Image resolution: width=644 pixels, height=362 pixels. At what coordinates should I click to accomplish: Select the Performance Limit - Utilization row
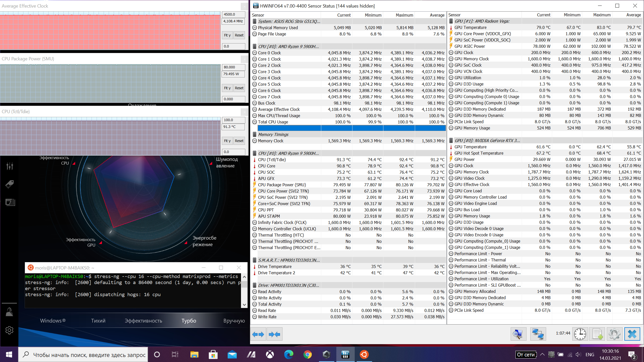click(545, 279)
